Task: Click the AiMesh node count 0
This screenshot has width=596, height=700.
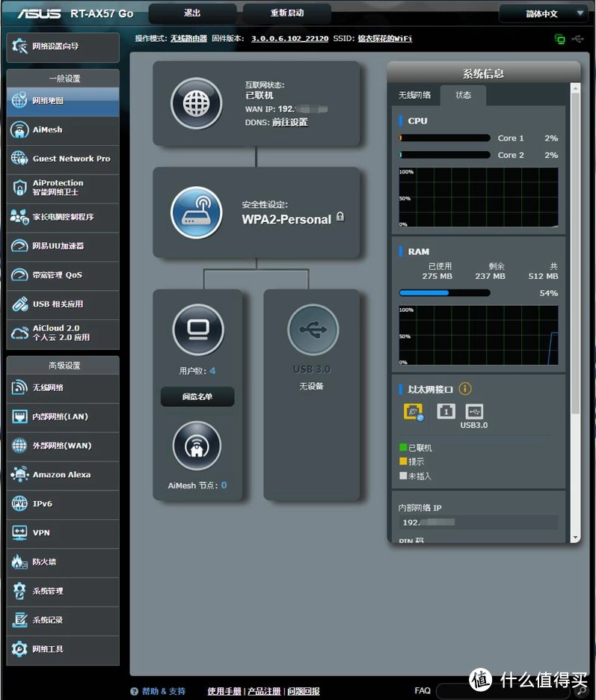Action: click(x=224, y=485)
